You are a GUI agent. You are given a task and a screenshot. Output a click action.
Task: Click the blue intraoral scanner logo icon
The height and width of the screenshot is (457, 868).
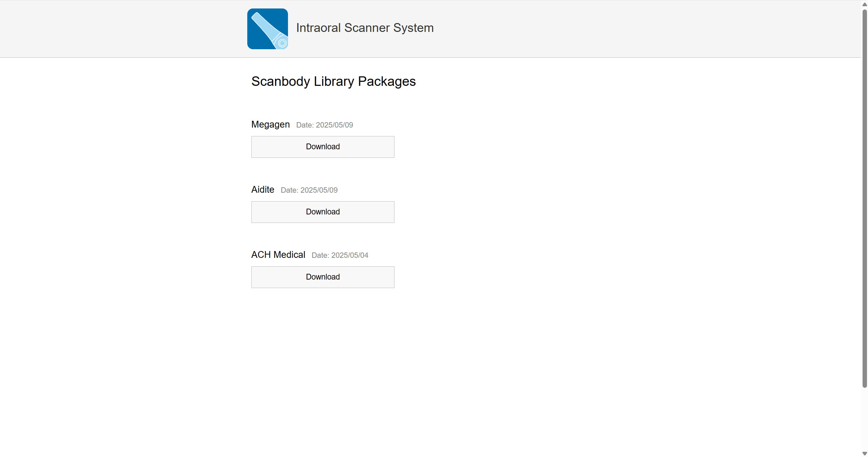click(x=267, y=29)
